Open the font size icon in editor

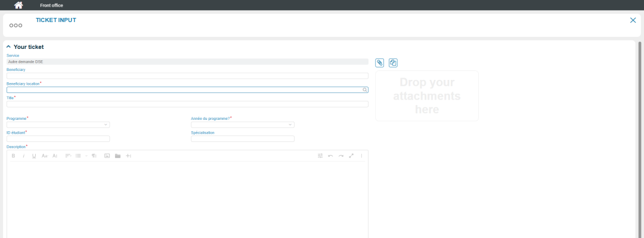[x=55, y=156]
